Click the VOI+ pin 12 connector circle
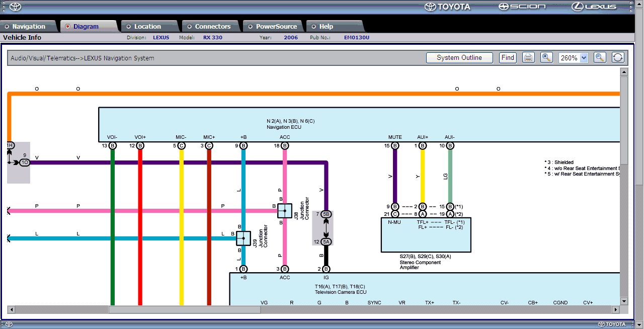 click(x=140, y=146)
